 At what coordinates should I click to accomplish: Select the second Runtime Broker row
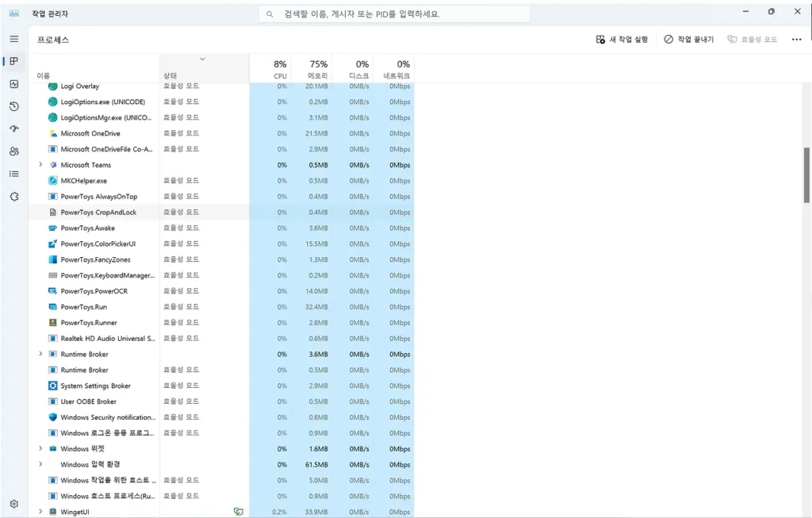[x=221, y=370]
